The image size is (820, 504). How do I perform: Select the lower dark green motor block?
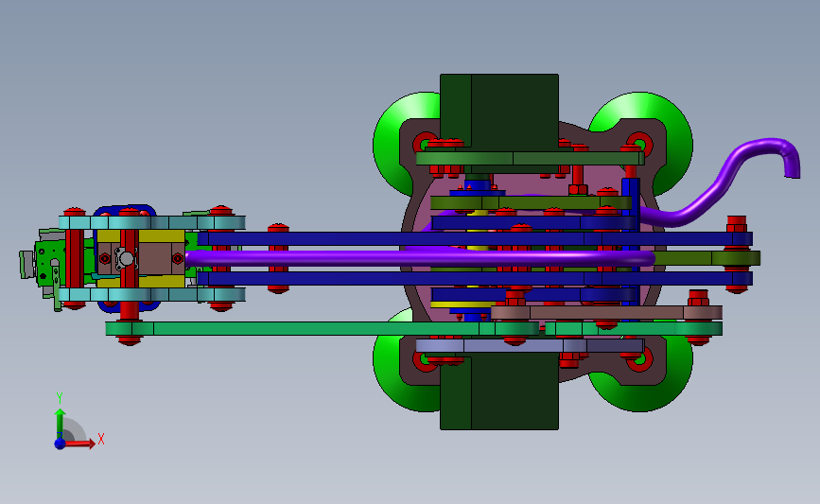tap(499, 391)
